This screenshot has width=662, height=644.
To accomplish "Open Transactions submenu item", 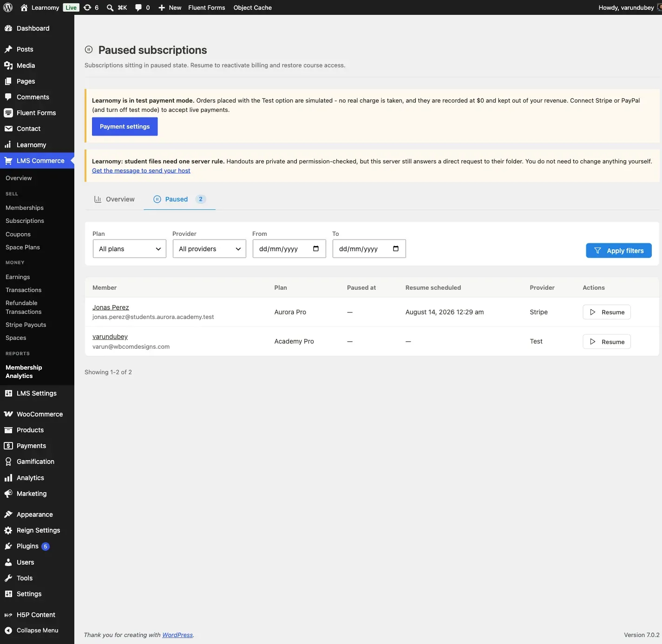I will 24,290.
